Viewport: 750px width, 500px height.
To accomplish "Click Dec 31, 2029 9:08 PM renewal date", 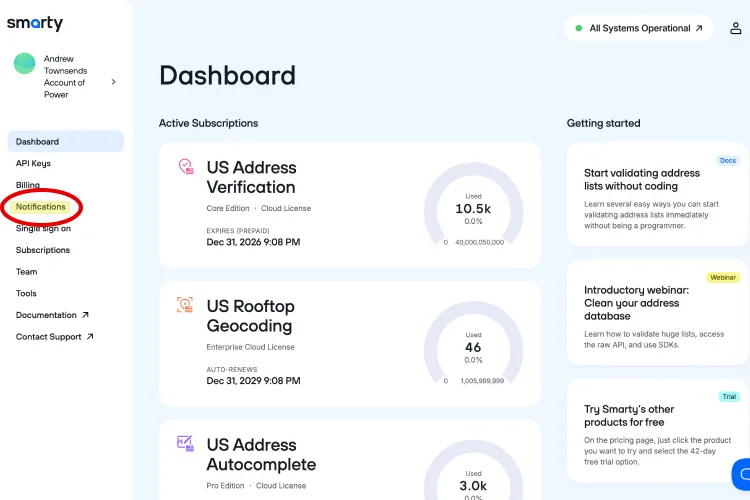I will click(x=254, y=381).
